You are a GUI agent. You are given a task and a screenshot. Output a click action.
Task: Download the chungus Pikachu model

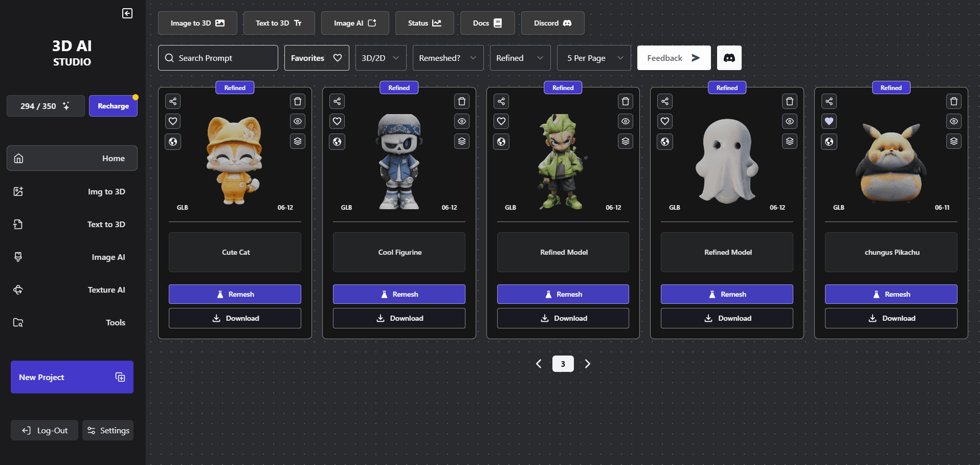pos(891,318)
